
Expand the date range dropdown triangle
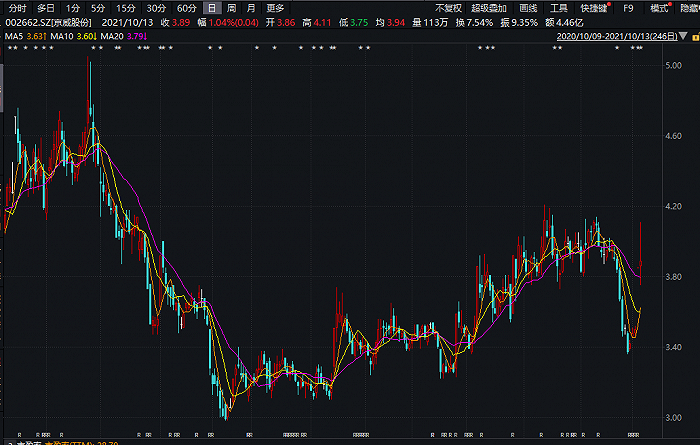click(683, 36)
